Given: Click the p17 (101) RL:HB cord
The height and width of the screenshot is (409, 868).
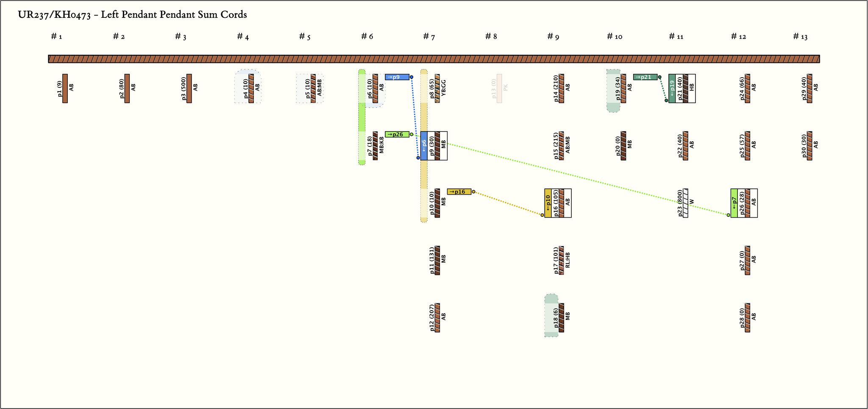Looking at the screenshot, I should click(561, 261).
